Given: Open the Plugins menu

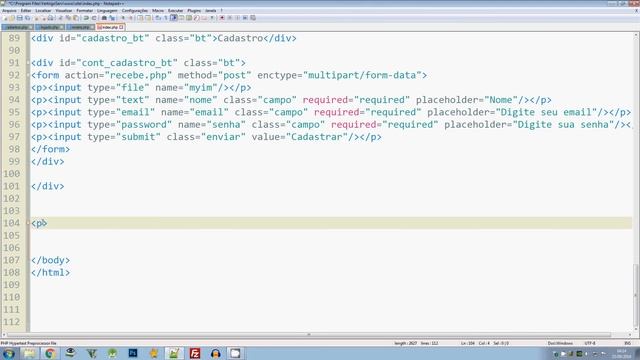Looking at the screenshot, I should point(194,11).
